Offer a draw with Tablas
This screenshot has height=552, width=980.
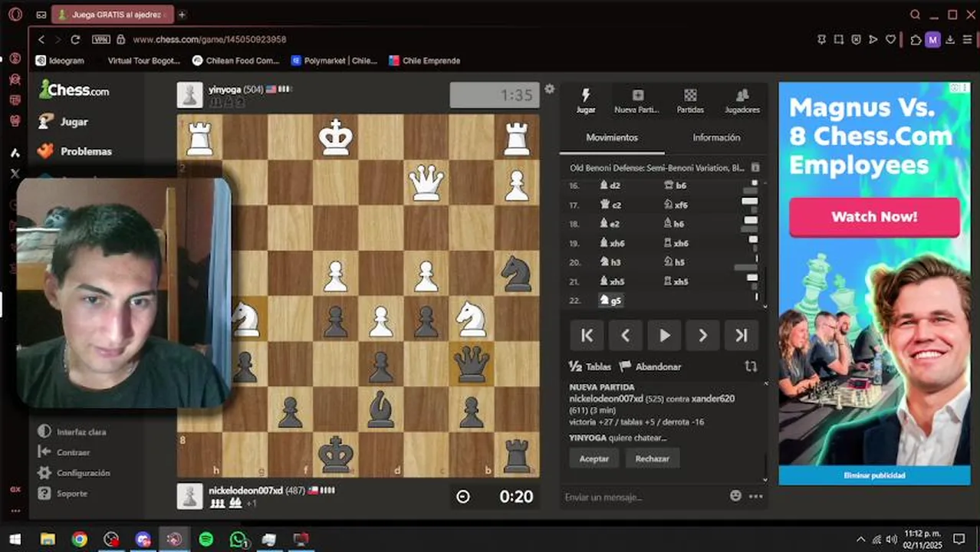tap(590, 366)
